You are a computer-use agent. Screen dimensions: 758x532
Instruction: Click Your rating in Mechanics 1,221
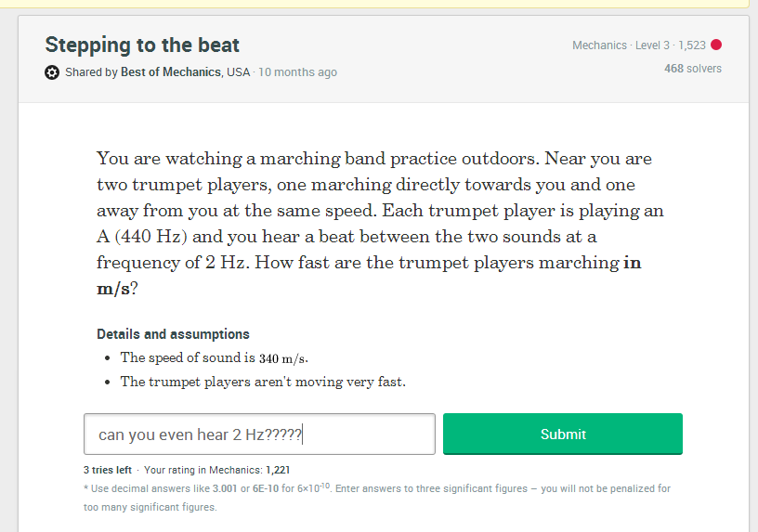pos(217,470)
